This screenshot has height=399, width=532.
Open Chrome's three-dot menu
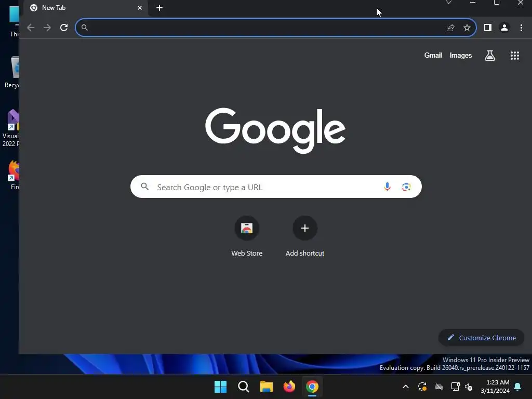click(521, 28)
